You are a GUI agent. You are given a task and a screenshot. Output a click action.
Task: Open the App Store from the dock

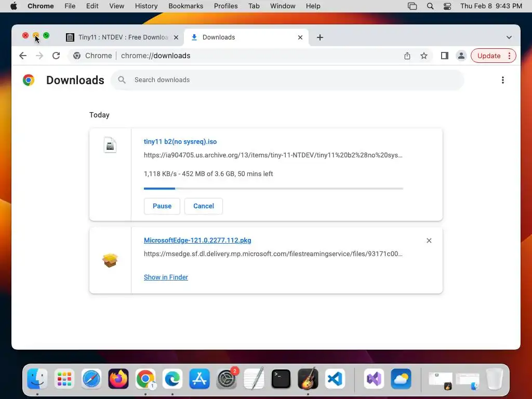tap(199, 379)
